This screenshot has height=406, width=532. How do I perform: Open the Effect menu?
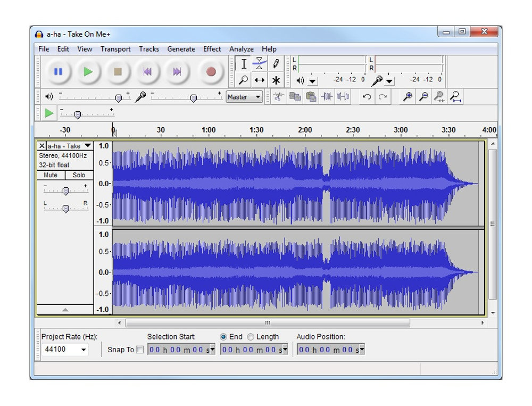point(212,49)
